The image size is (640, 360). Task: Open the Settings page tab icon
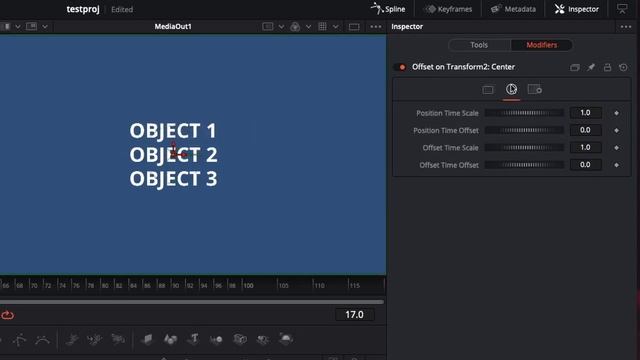click(535, 89)
